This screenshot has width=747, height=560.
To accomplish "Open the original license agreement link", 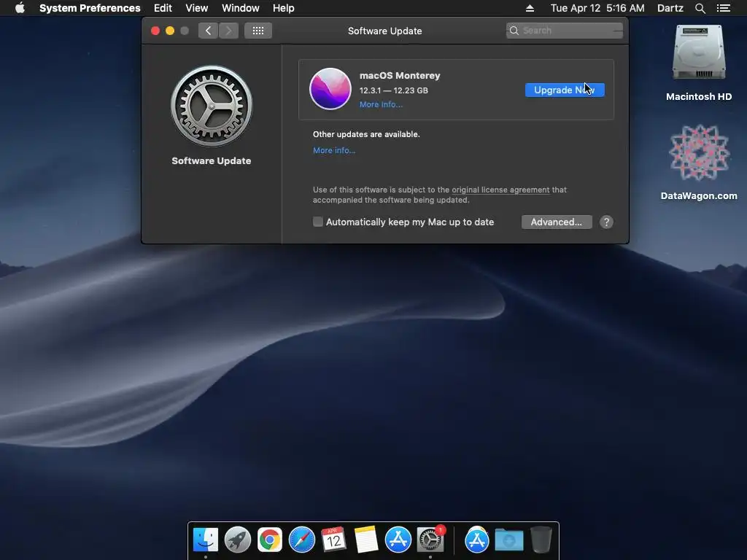I will coord(500,190).
